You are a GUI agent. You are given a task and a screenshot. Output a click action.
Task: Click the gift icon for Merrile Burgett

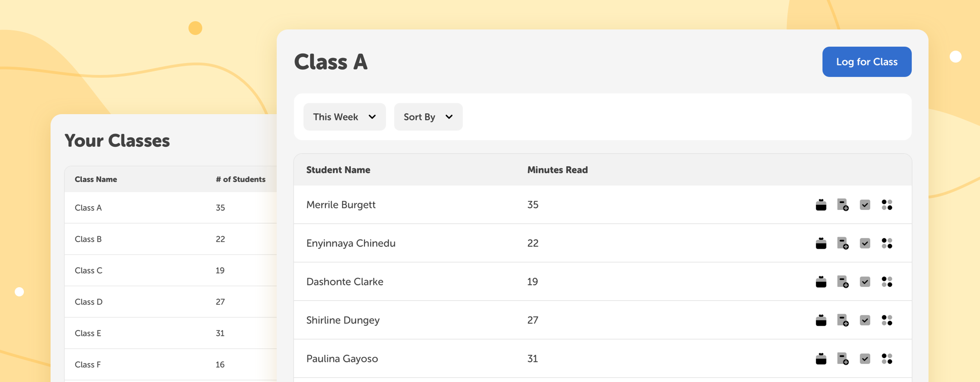click(x=821, y=205)
